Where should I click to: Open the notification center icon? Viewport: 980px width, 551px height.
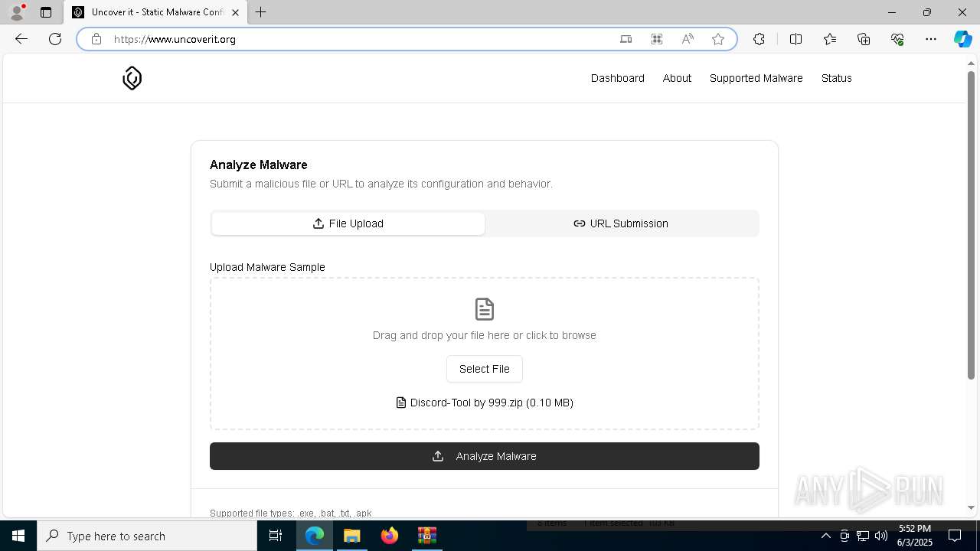pyautogui.click(x=955, y=536)
